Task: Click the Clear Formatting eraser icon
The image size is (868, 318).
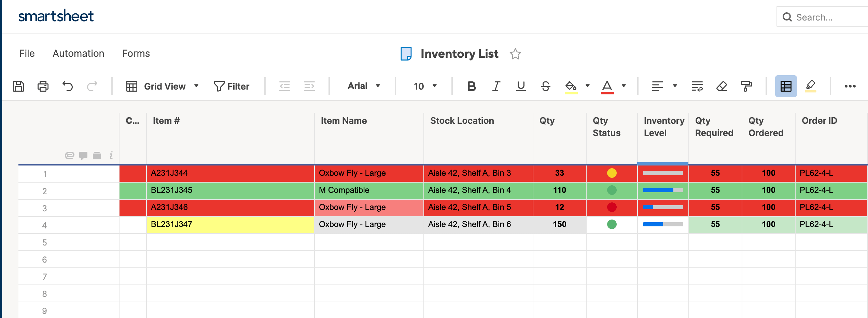Action: point(722,86)
